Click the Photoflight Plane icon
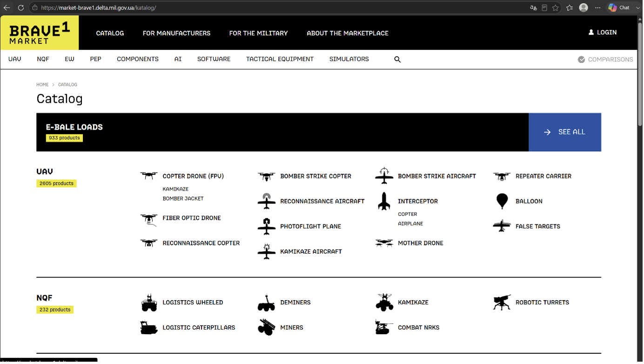This screenshot has height=364, width=644. click(267, 226)
